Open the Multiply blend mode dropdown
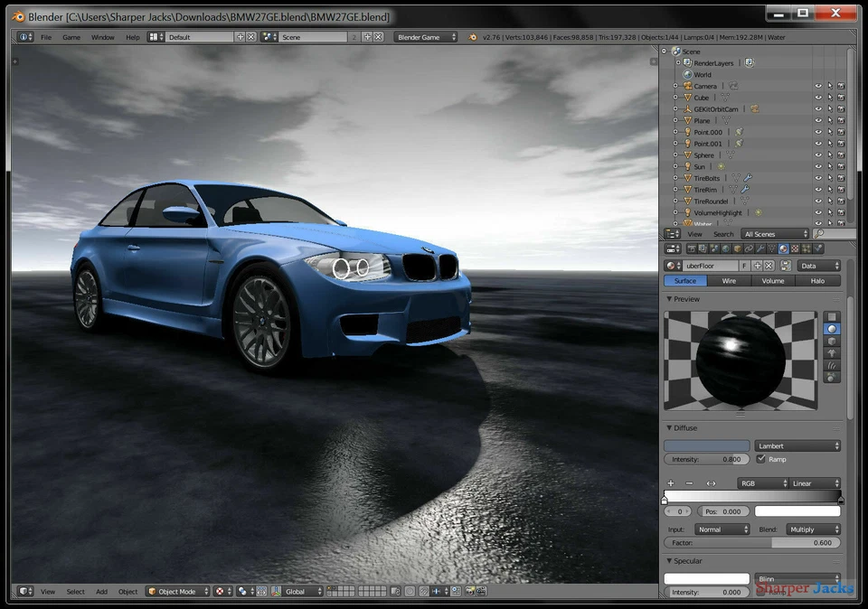Screen dimensions: 868x609 pyautogui.click(x=814, y=529)
